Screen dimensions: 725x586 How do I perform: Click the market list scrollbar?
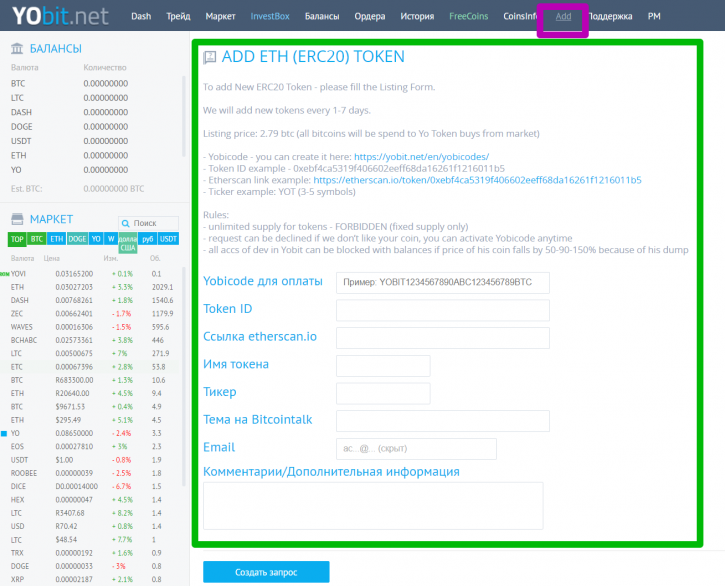click(184, 375)
